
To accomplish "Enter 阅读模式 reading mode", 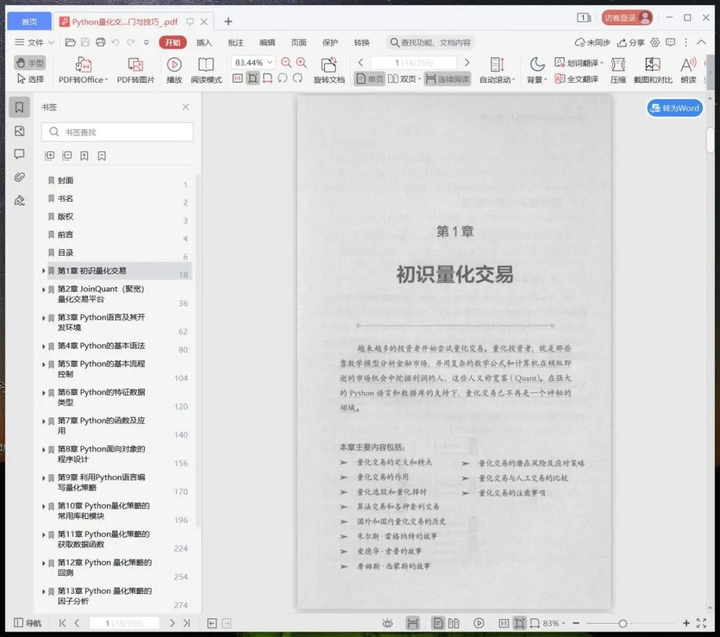I will click(206, 70).
